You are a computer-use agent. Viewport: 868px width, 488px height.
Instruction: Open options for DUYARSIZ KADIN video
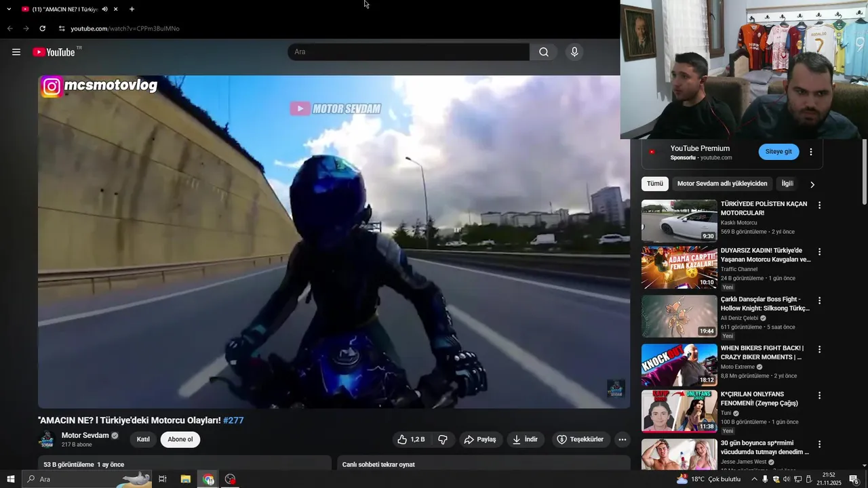click(x=819, y=251)
